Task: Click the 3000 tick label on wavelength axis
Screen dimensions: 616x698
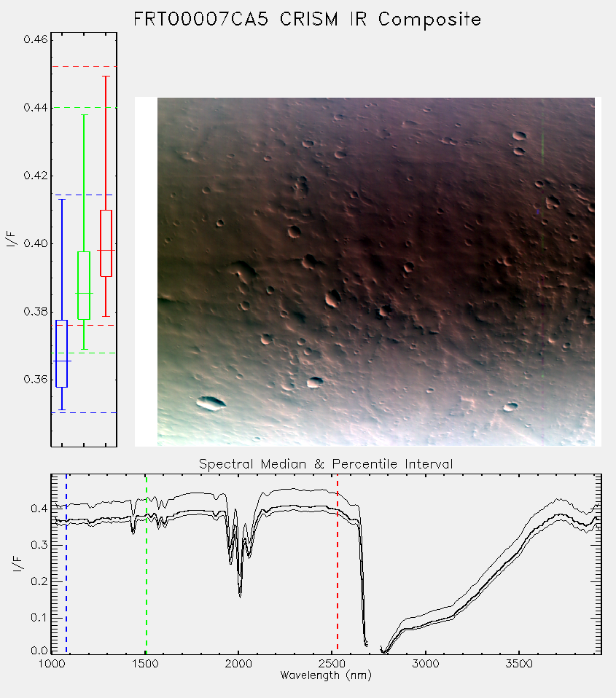Action: click(x=425, y=664)
